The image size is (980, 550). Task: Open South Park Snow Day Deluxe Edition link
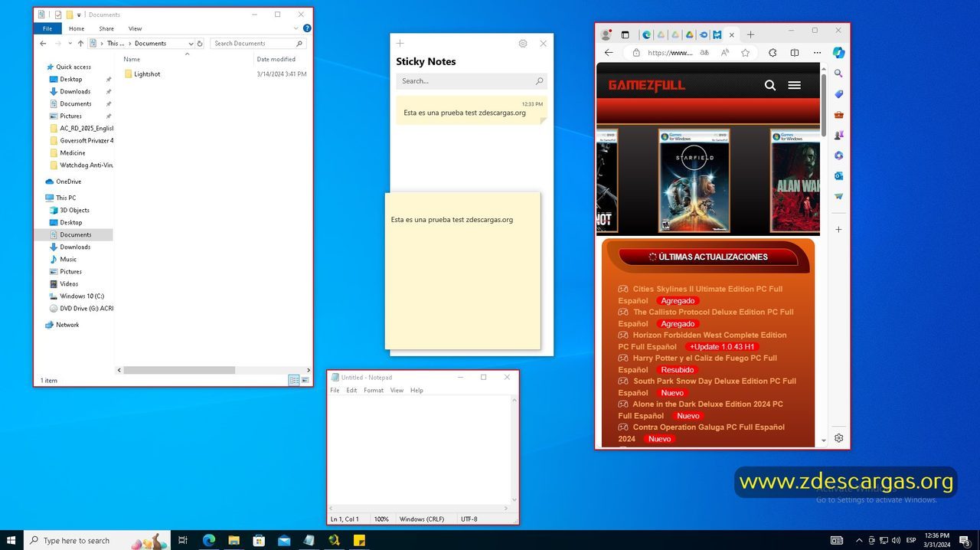[x=707, y=387]
